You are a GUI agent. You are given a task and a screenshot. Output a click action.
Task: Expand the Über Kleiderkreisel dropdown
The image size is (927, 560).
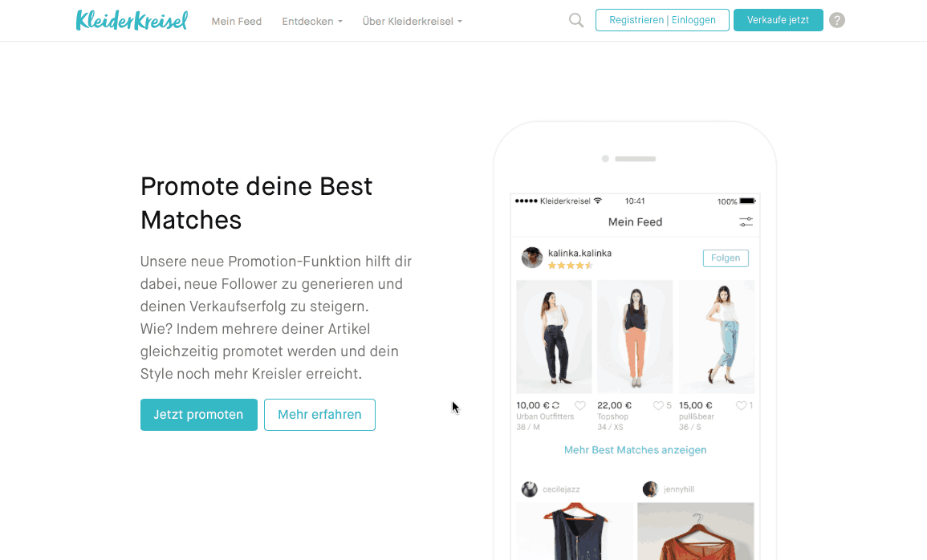(x=412, y=22)
